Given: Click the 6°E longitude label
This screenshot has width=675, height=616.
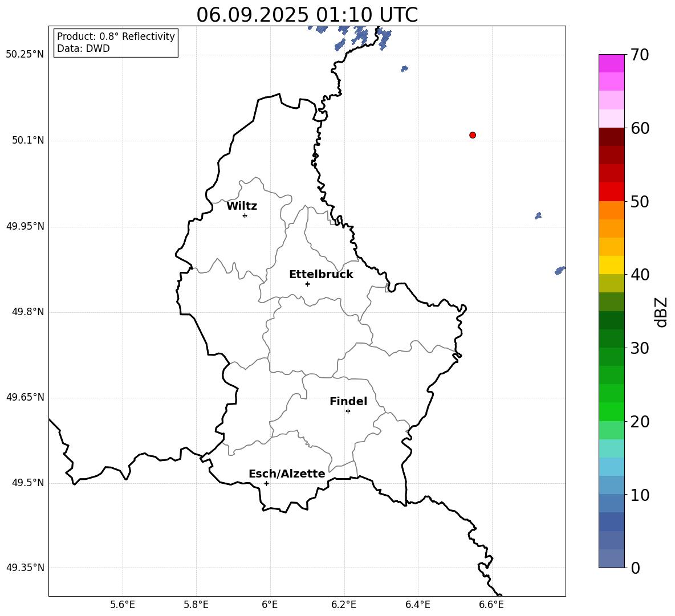Looking at the screenshot, I should click(270, 605).
